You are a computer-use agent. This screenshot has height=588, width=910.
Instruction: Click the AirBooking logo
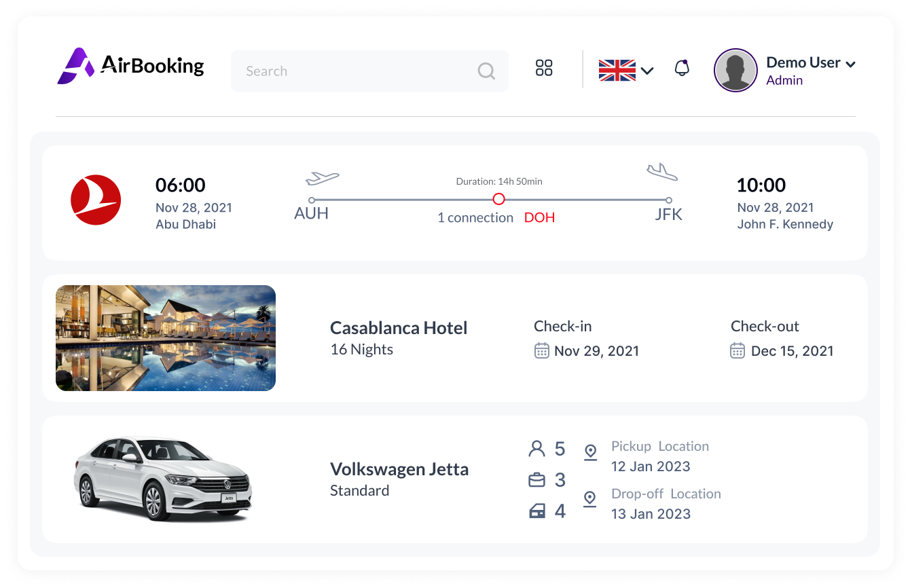tap(130, 66)
